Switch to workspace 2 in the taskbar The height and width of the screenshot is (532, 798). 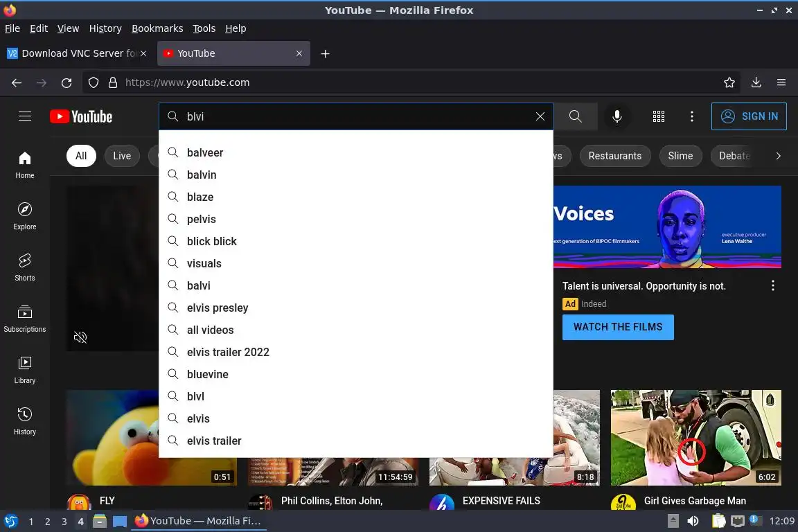[x=47, y=522]
